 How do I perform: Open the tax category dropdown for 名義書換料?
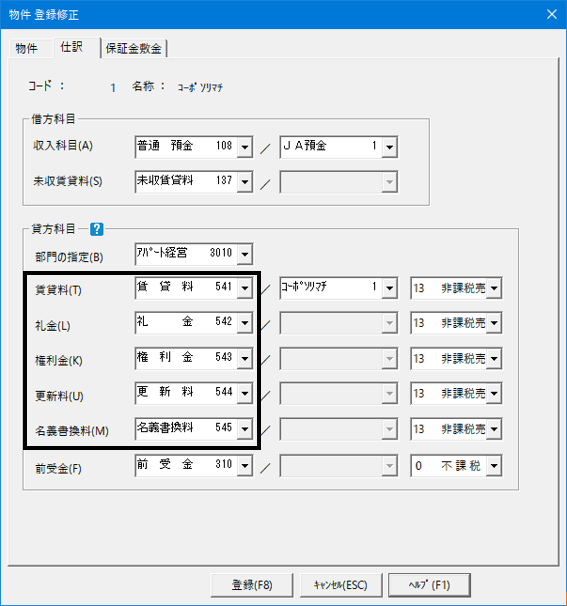pyautogui.click(x=494, y=429)
